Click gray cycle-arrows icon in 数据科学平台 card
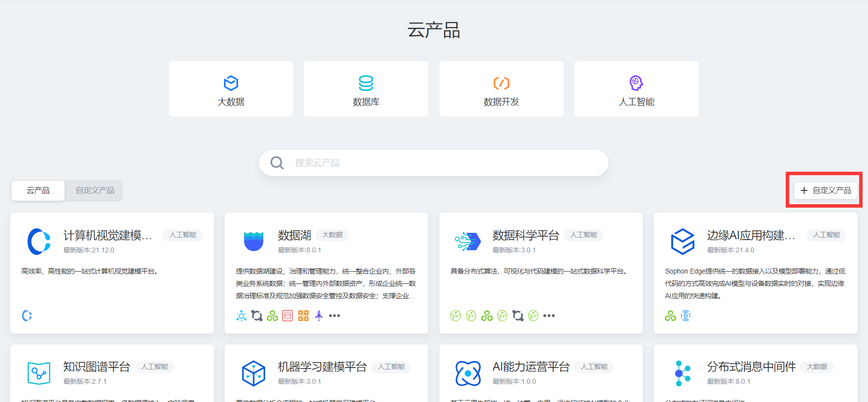868x402 pixels. pyautogui.click(x=518, y=316)
